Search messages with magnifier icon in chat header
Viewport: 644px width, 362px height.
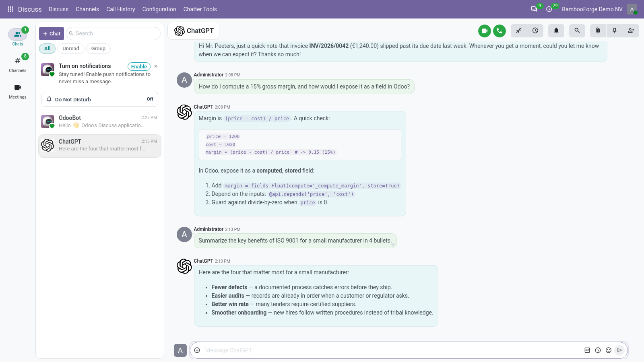pyautogui.click(x=577, y=31)
